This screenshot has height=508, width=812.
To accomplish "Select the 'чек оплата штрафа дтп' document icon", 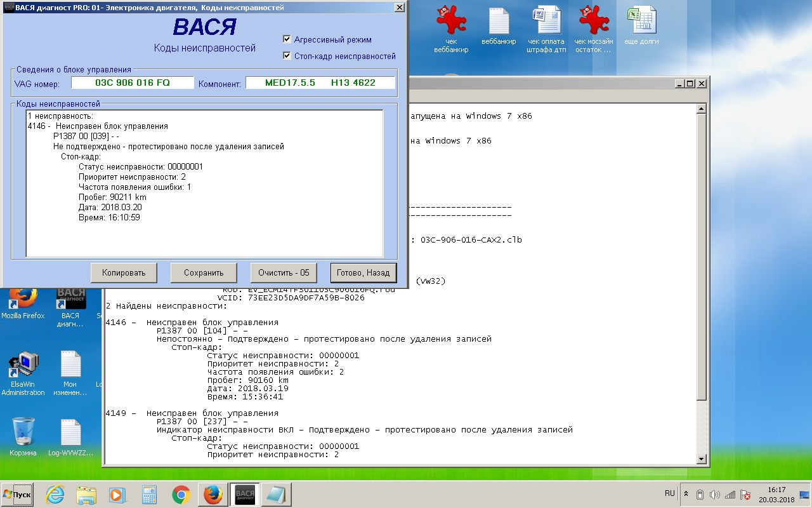I will (x=546, y=30).
